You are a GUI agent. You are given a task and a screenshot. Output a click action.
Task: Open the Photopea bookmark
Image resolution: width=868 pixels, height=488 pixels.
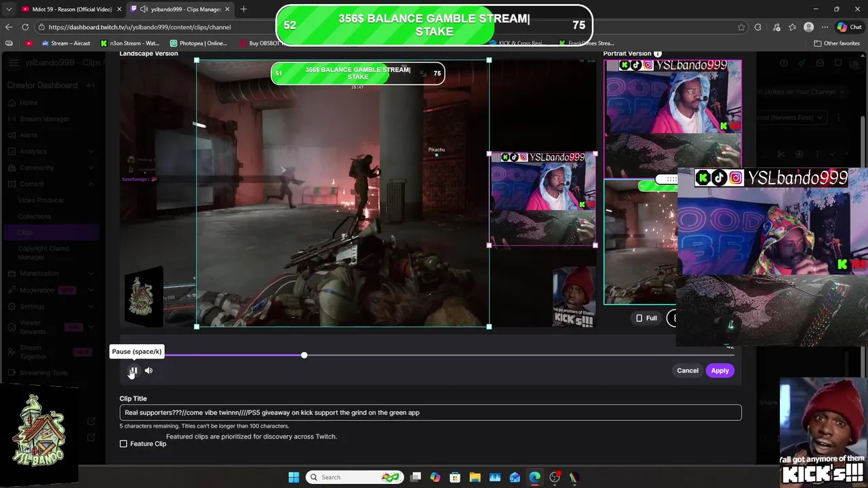[199, 43]
